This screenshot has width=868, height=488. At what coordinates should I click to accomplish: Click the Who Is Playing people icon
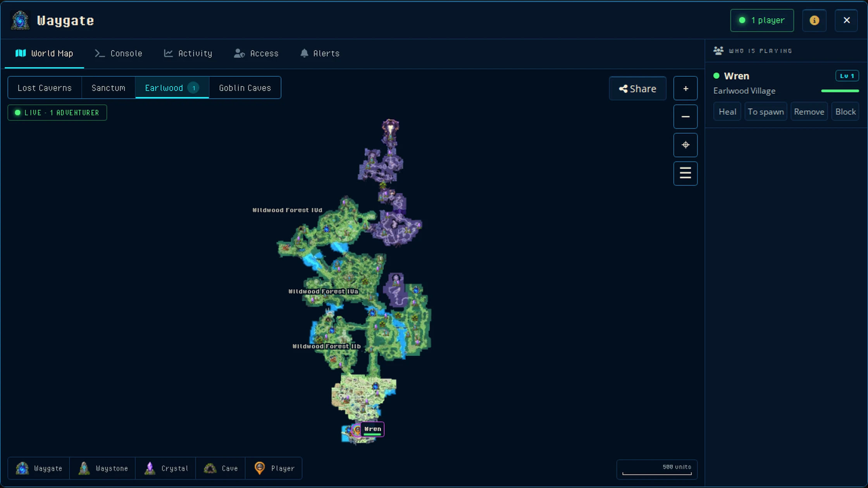tap(718, 51)
